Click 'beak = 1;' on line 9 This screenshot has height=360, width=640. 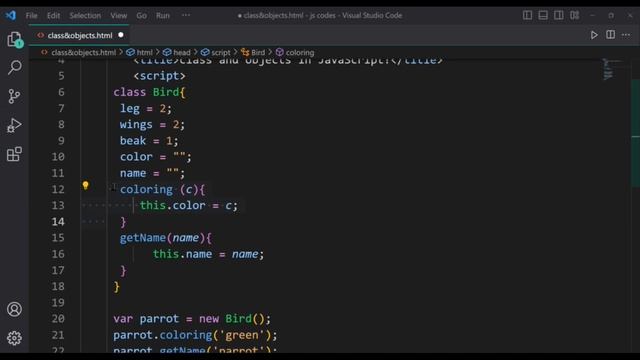149,141
